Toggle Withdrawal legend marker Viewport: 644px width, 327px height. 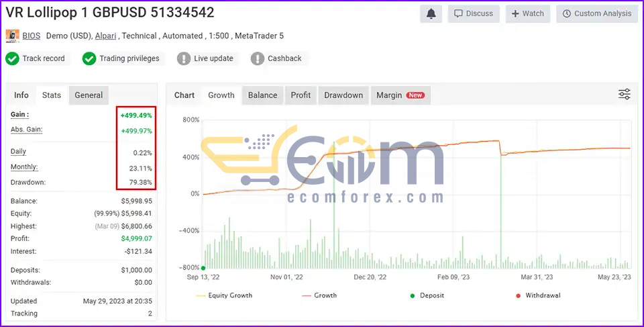[x=538, y=295]
